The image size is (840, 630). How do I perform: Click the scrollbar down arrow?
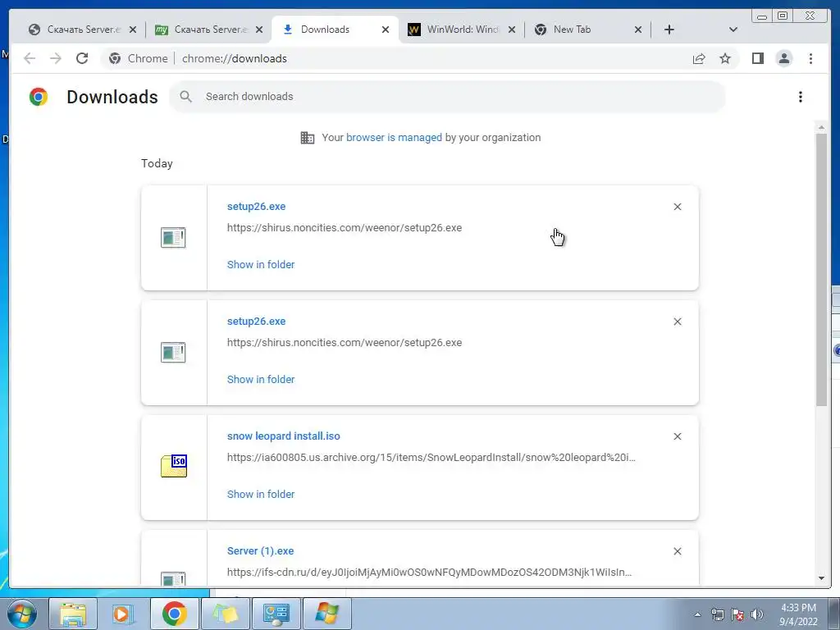pyautogui.click(x=821, y=578)
